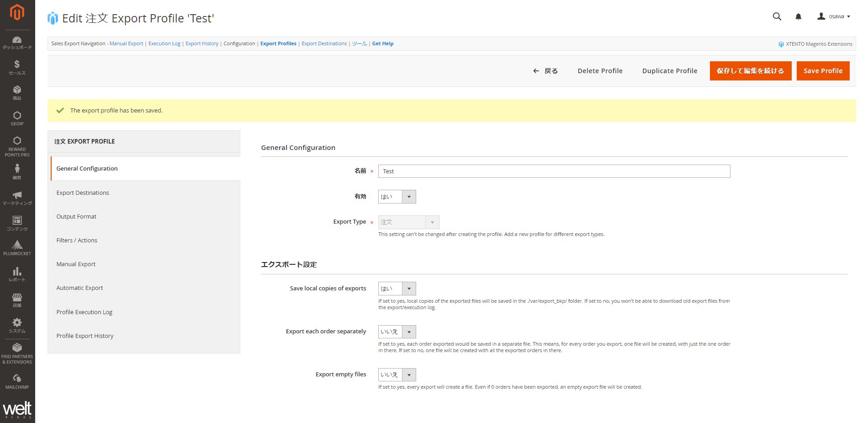
Task: Click the GEOIP sidebar icon
Action: click(17, 118)
